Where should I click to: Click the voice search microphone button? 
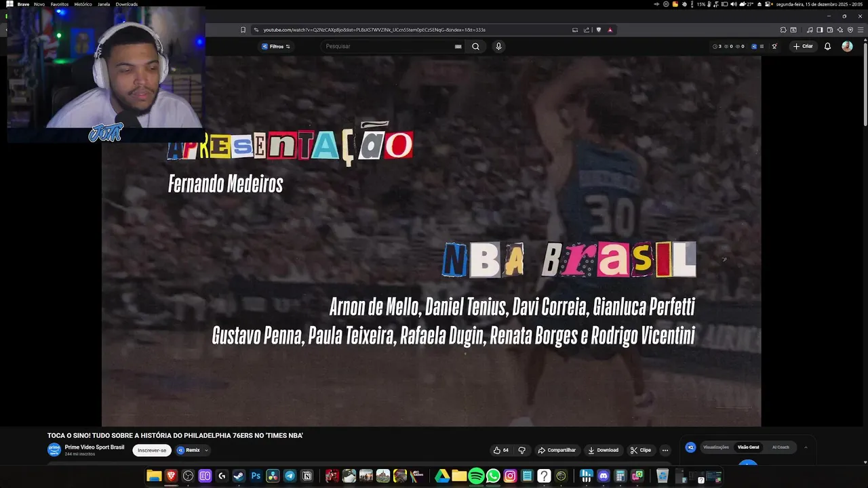pos(498,46)
